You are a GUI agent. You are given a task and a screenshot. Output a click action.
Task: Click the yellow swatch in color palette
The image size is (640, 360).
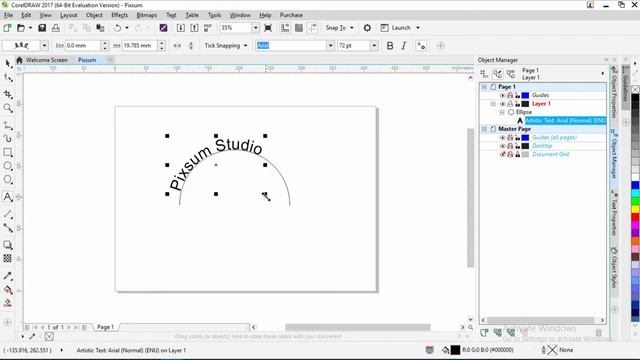click(x=635, y=209)
